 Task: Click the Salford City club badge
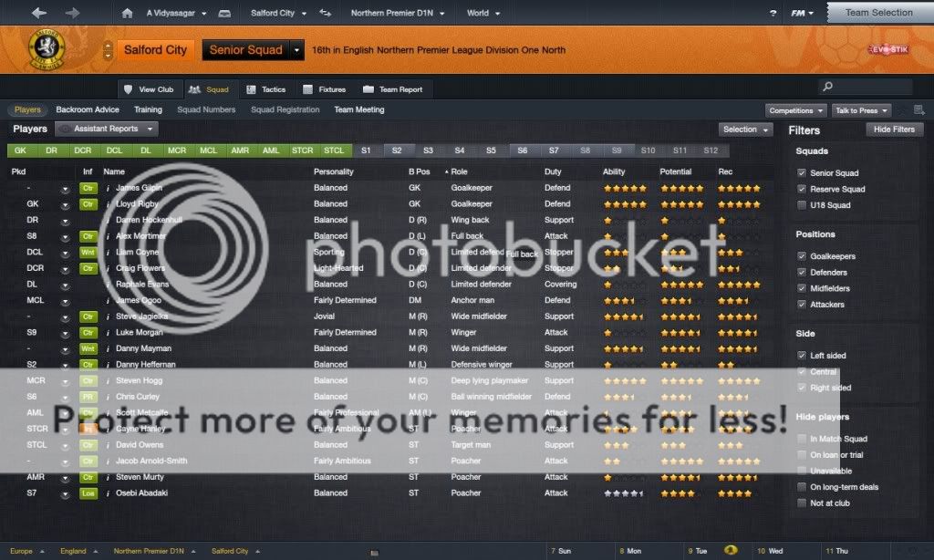[x=47, y=49]
